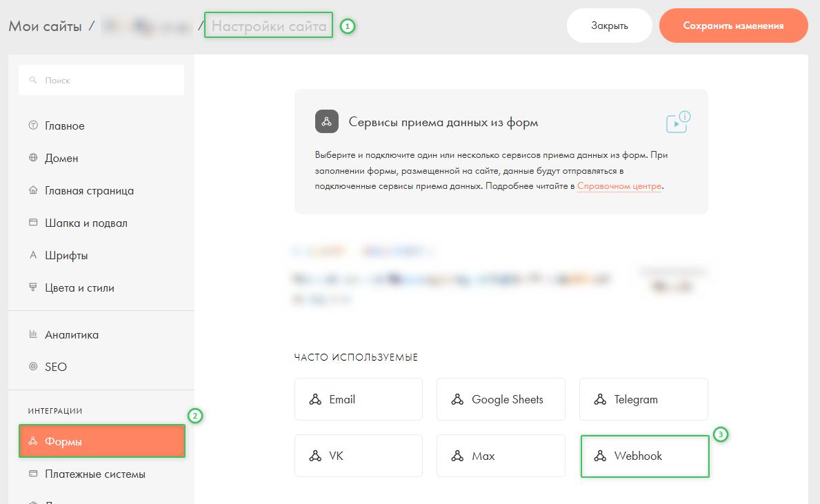Connect the Email data service
Screen dimensions: 820x504
point(358,399)
